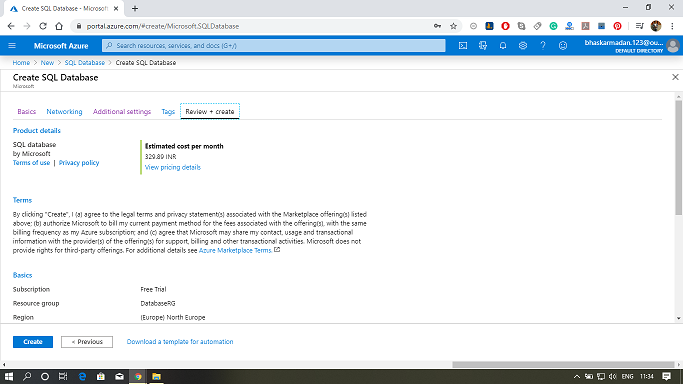
Task: Click the Microsoft Azure logo text
Action: 61,46
